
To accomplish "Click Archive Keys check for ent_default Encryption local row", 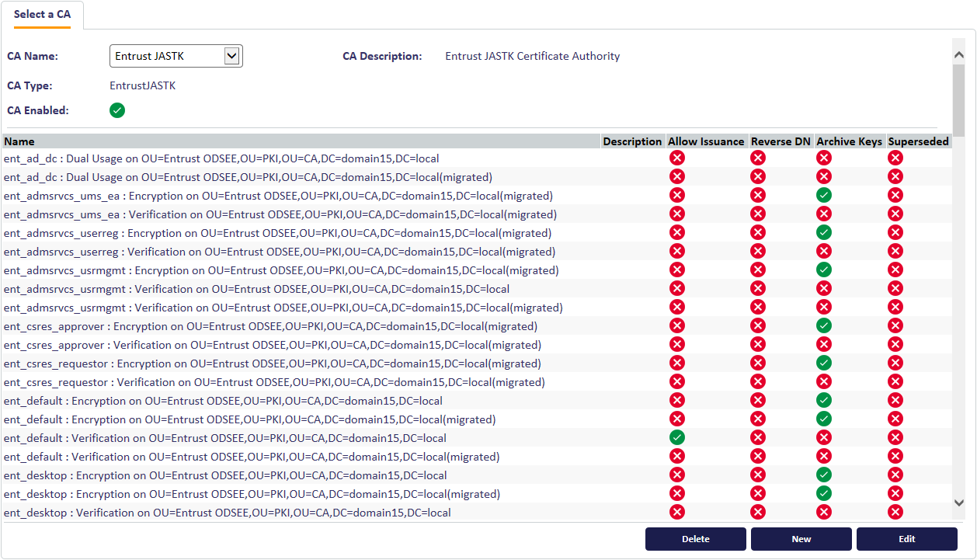I will pyautogui.click(x=824, y=400).
